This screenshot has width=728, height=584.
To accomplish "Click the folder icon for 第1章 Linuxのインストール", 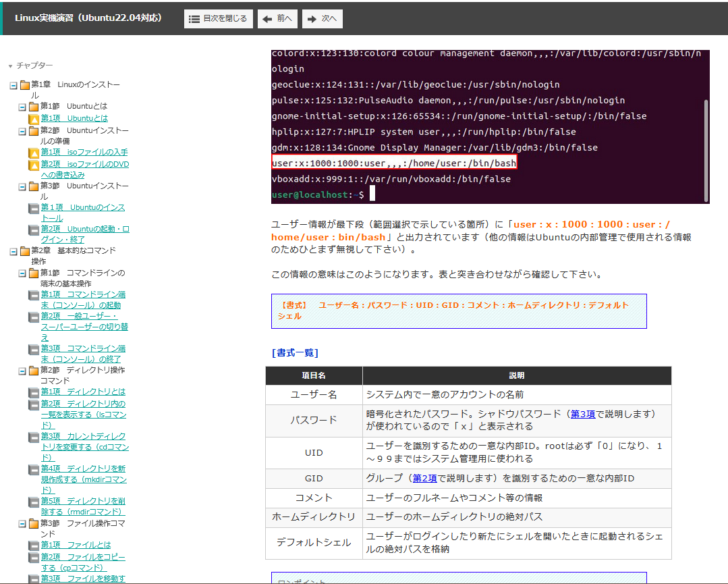I will tap(25, 85).
